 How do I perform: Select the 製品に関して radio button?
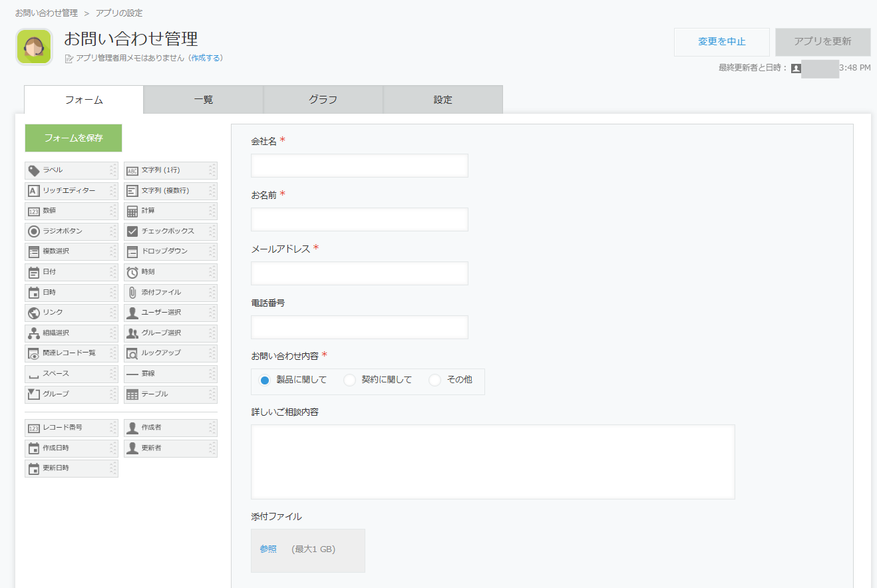[264, 380]
